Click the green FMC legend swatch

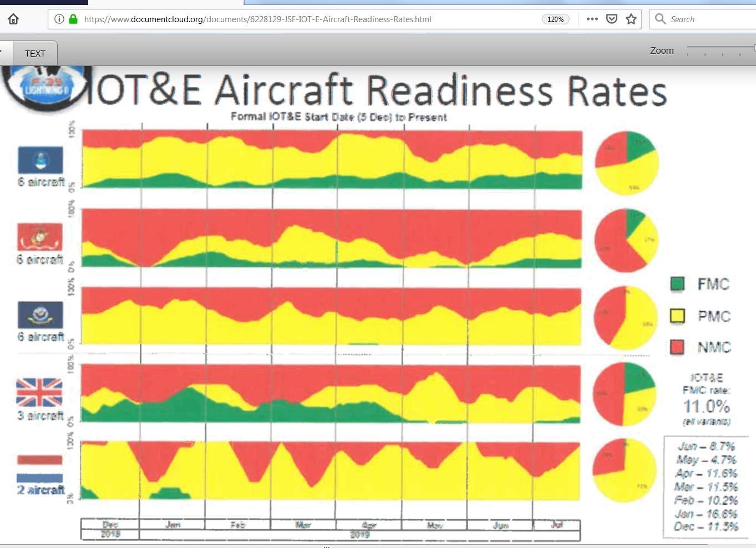(677, 284)
